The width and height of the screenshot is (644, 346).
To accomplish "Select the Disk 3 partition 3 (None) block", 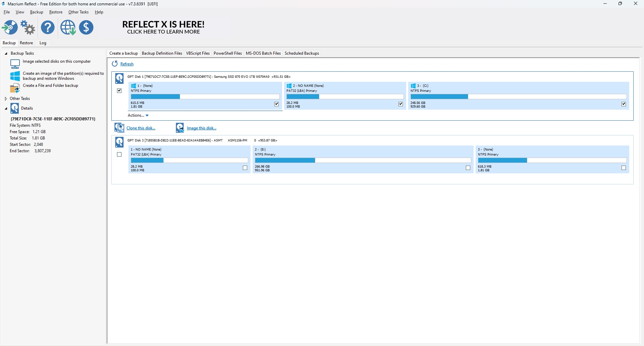I will pos(552,159).
